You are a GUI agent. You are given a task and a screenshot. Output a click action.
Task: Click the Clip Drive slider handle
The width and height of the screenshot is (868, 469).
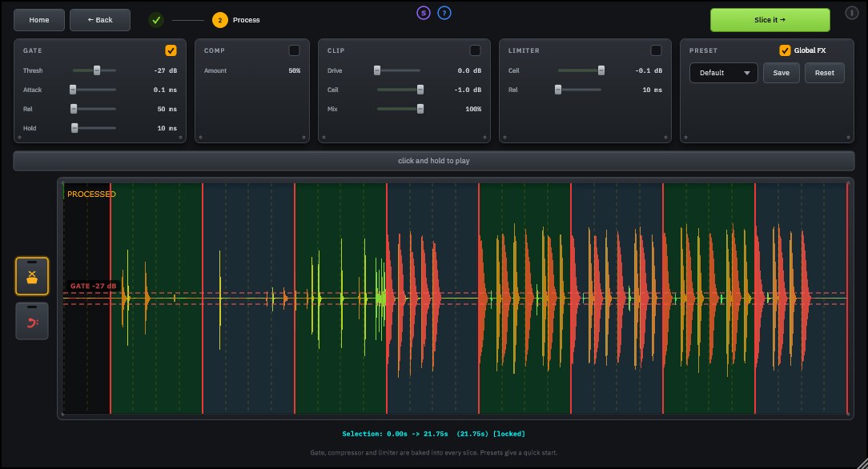(377, 70)
